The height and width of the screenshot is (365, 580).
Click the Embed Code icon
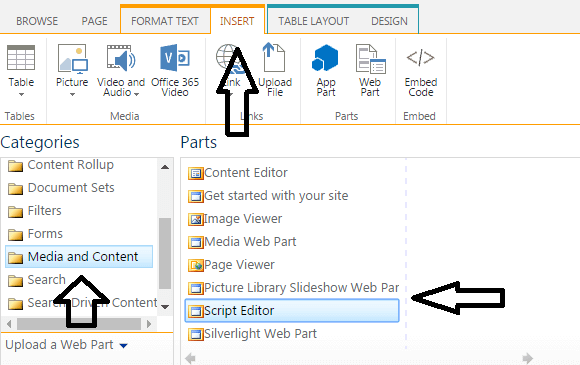pyautogui.click(x=420, y=58)
